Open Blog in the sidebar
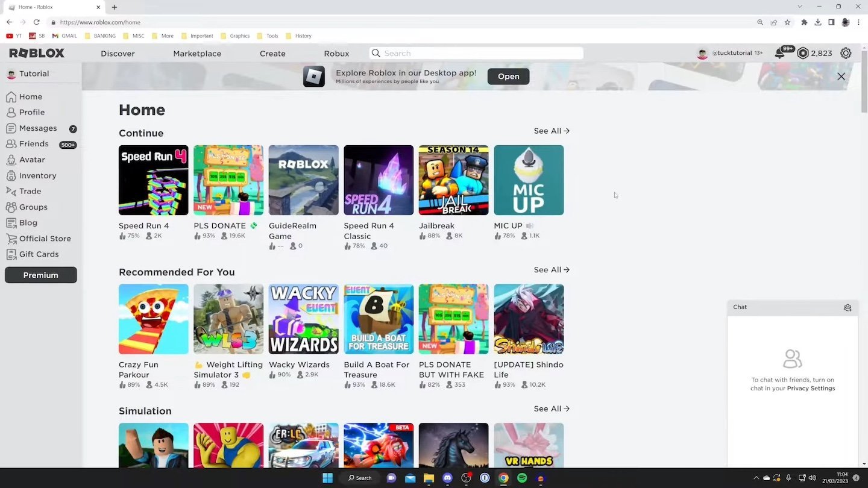The height and width of the screenshot is (488, 868). (22, 222)
